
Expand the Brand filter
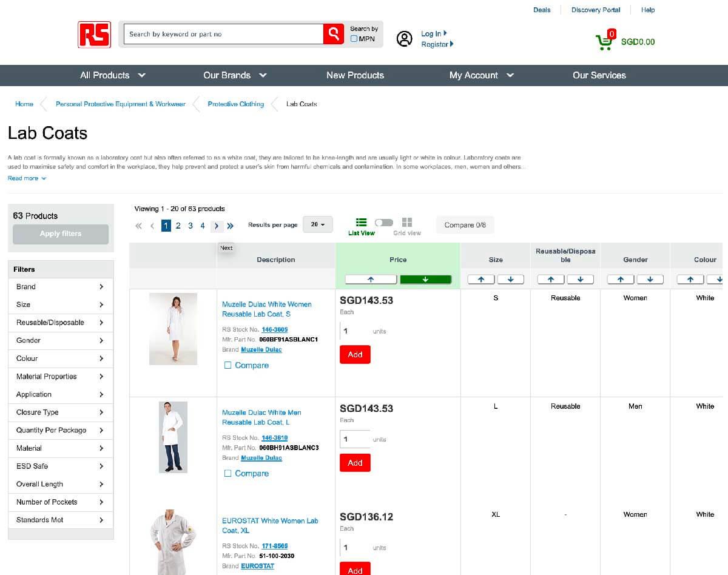tap(60, 287)
